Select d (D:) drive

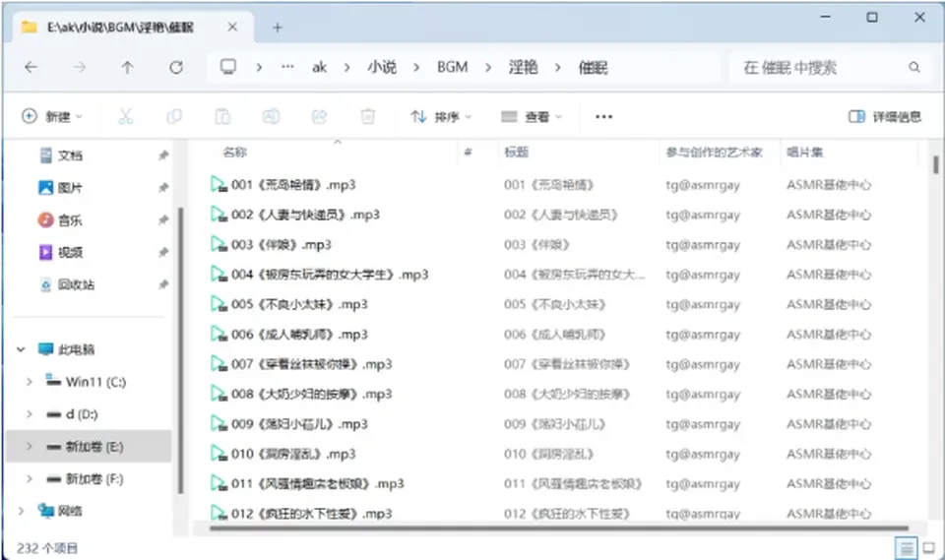point(72,414)
